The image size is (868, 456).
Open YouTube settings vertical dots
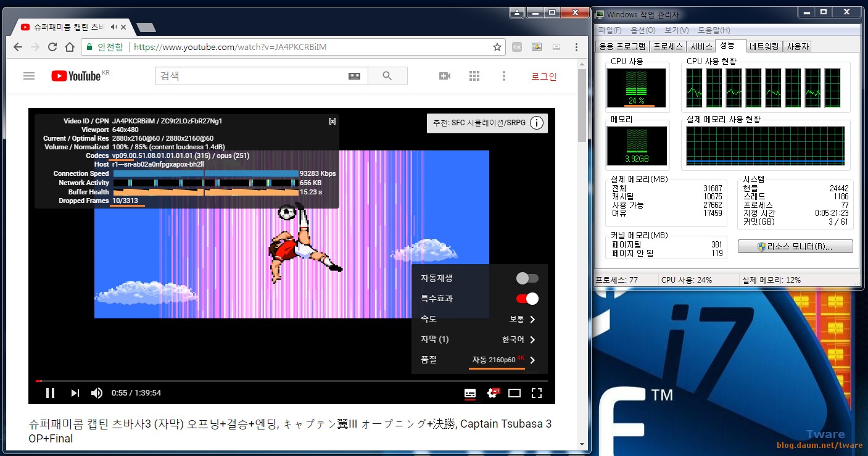pos(504,76)
